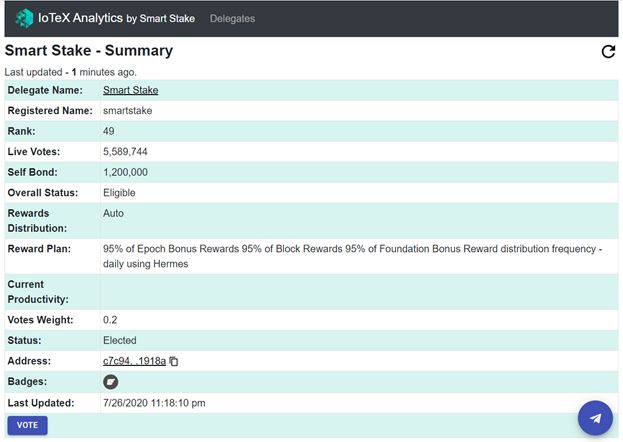Viewport: 623px width, 442px height.
Task: Click the Reward Plan label
Action: tap(39, 249)
